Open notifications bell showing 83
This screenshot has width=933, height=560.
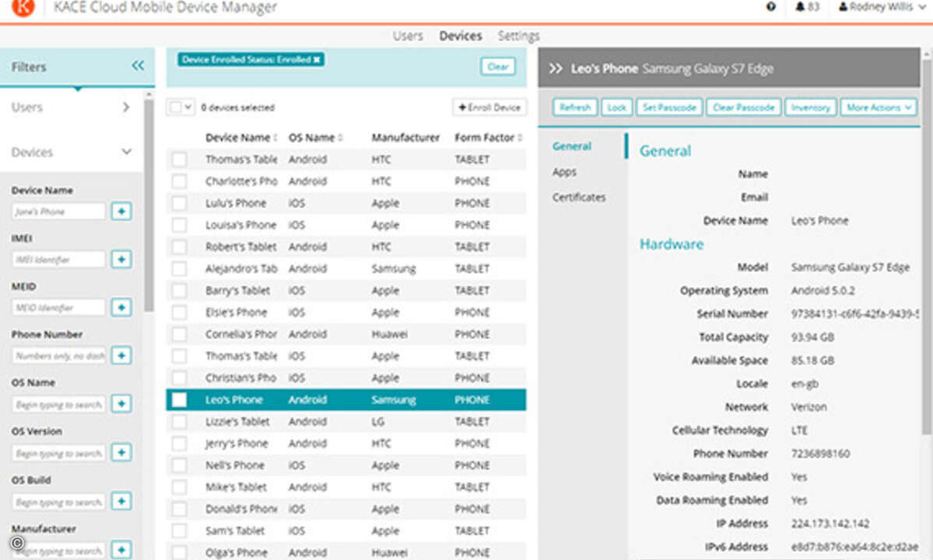(x=808, y=6)
